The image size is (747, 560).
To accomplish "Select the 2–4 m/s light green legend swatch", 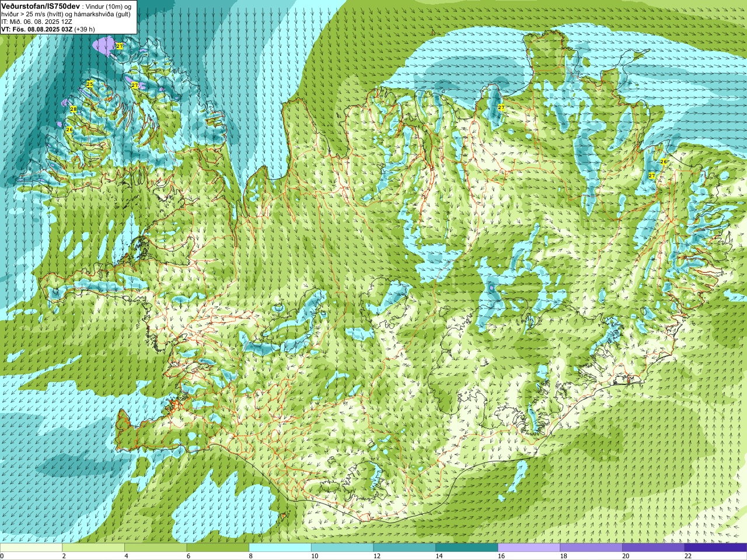I will (x=93, y=548).
